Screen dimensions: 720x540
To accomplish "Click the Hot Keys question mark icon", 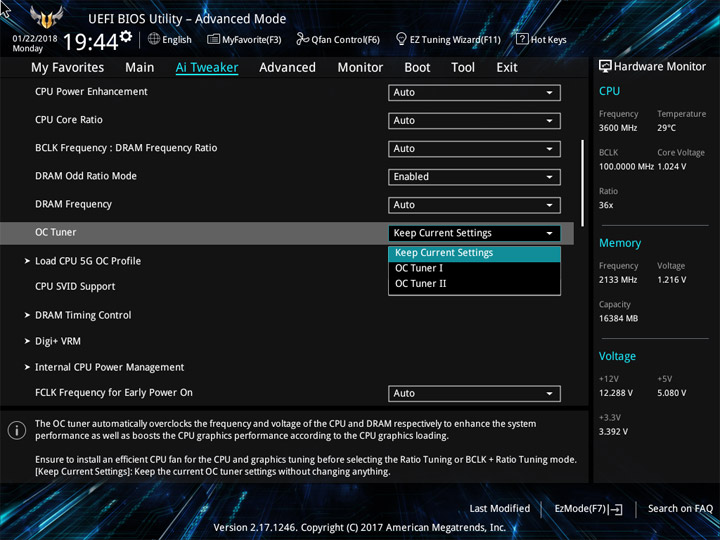I will click(x=522, y=39).
